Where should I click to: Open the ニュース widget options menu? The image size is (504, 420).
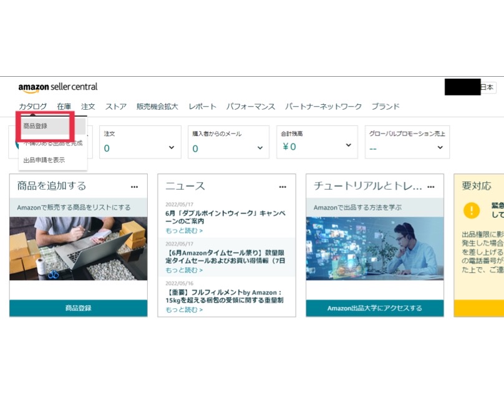(x=283, y=187)
